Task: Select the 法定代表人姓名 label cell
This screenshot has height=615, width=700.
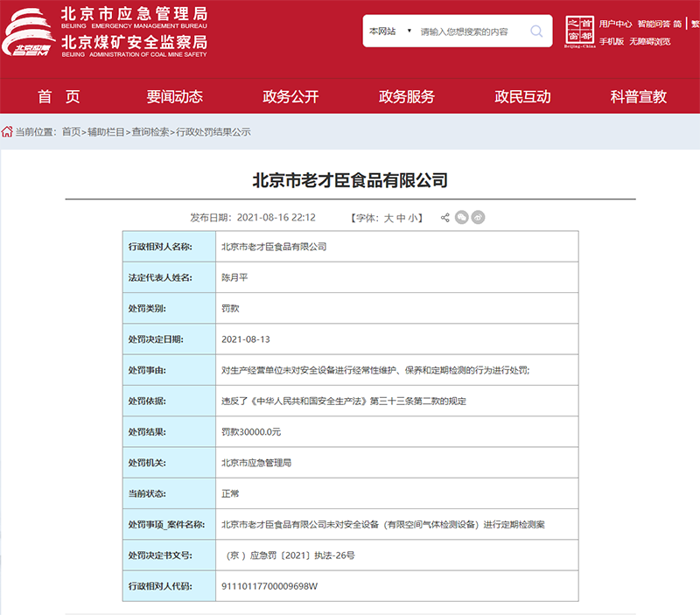Action: [169, 277]
